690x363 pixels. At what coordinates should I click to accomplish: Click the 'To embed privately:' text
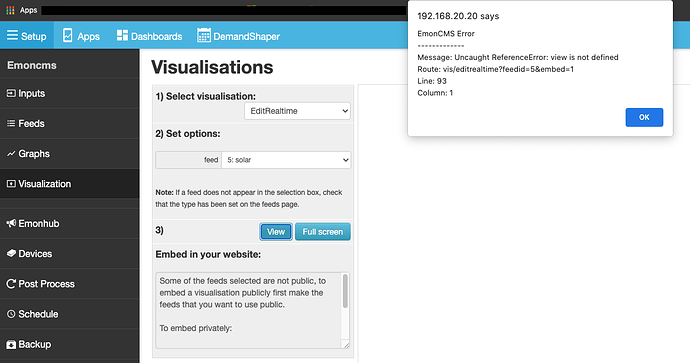click(195, 328)
